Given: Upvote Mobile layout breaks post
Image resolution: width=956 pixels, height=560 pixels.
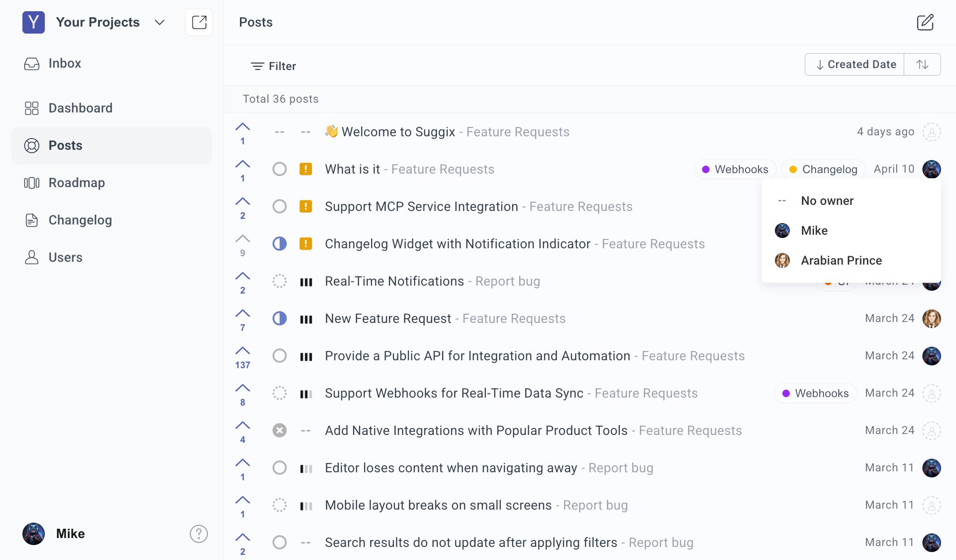Looking at the screenshot, I should click(x=243, y=506).
